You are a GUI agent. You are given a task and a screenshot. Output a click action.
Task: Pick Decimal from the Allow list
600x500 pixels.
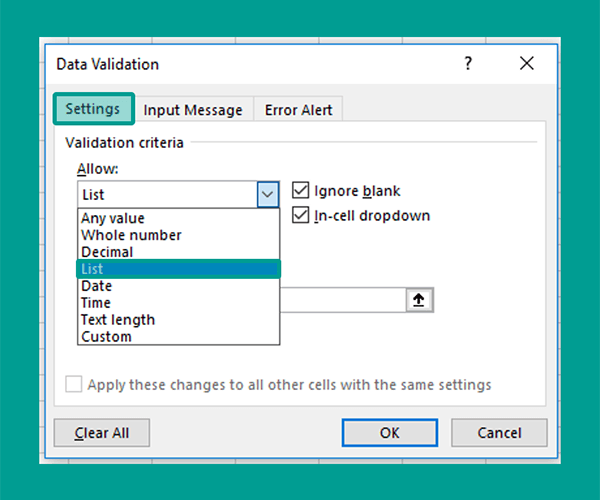[x=178, y=252]
